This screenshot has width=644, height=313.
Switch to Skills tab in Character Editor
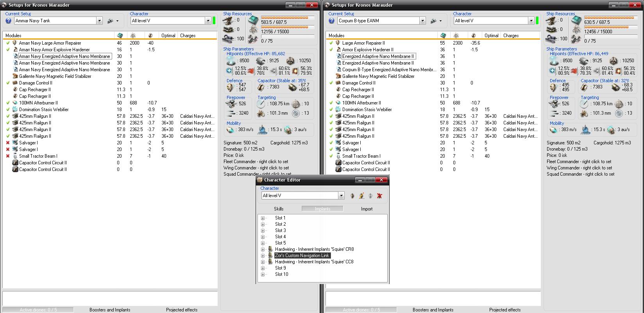279,209
